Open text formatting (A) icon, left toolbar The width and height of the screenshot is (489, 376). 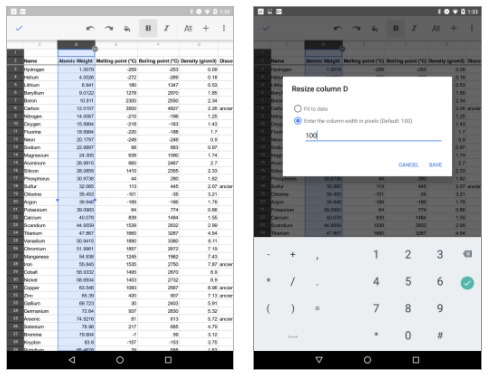[188, 28]
